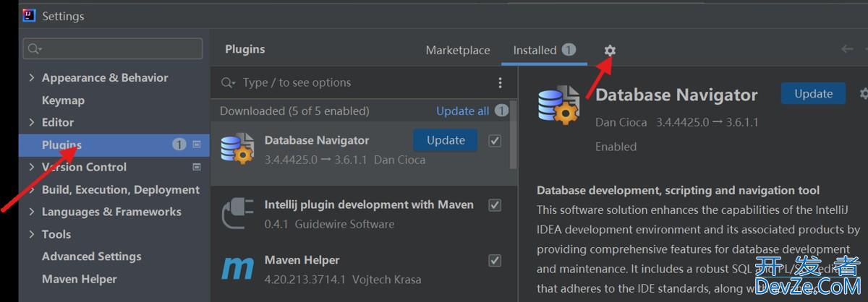Expand the Editor settings node
This screenshot has height=302, width=868.
(x=31, y=122)
